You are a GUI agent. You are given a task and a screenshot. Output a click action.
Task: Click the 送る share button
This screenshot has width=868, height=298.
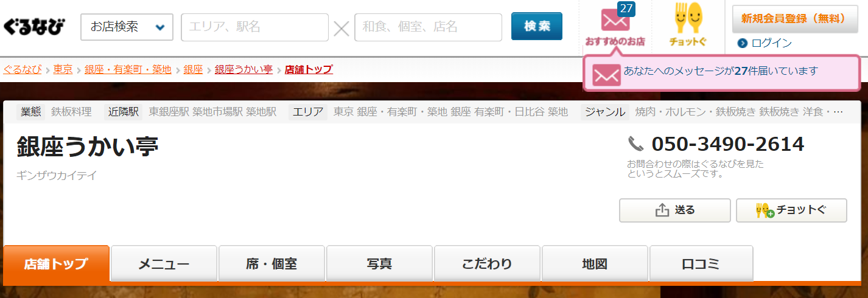675,210
